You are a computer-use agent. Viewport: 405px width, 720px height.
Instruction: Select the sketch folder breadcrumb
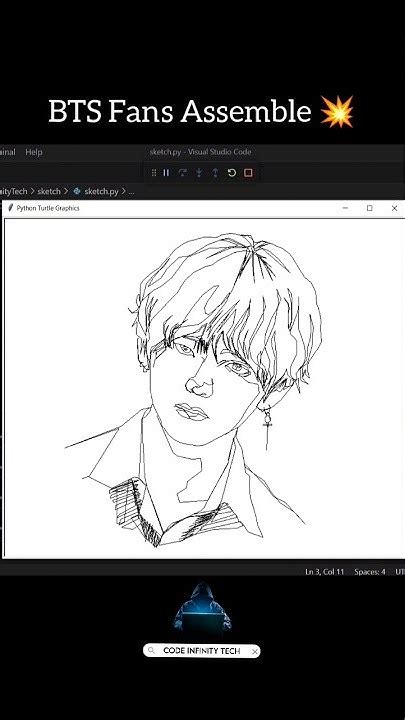tap(49, 191)
